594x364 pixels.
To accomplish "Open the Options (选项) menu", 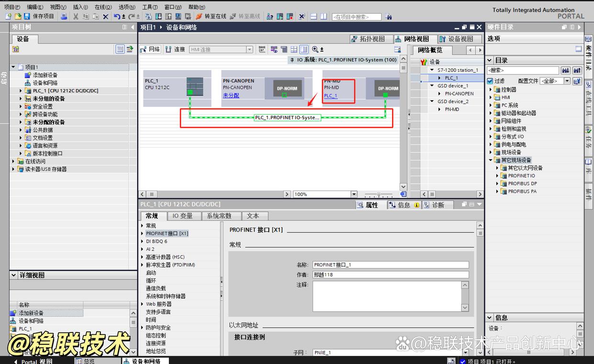I will click(x=127, y=7).
